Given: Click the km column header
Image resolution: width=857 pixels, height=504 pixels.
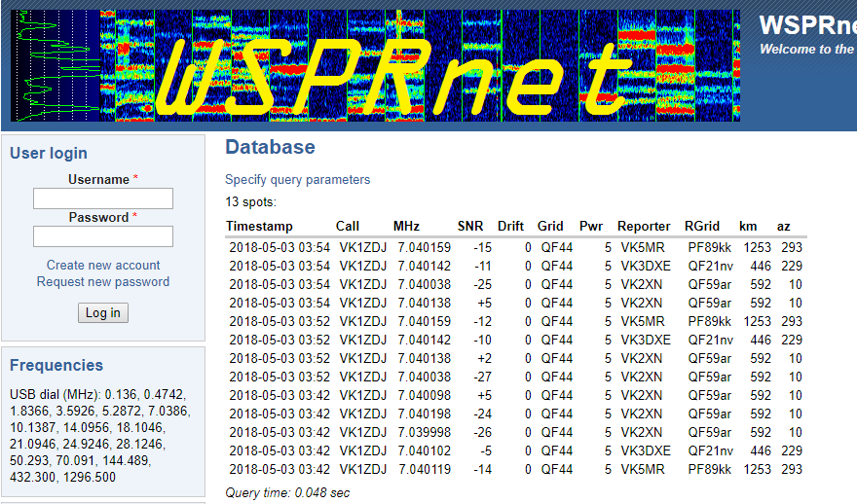Looking at the screenshot, I should (748, 226).
